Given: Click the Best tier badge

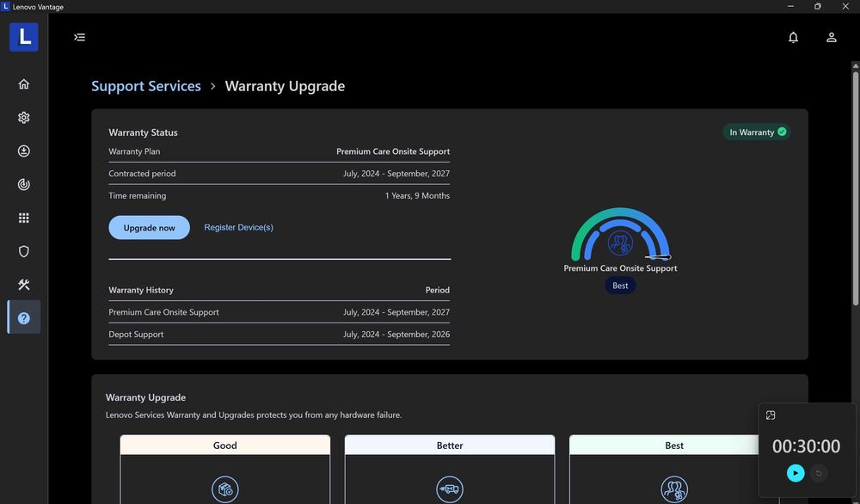Looking at the screenshot, I should [620, 286].
